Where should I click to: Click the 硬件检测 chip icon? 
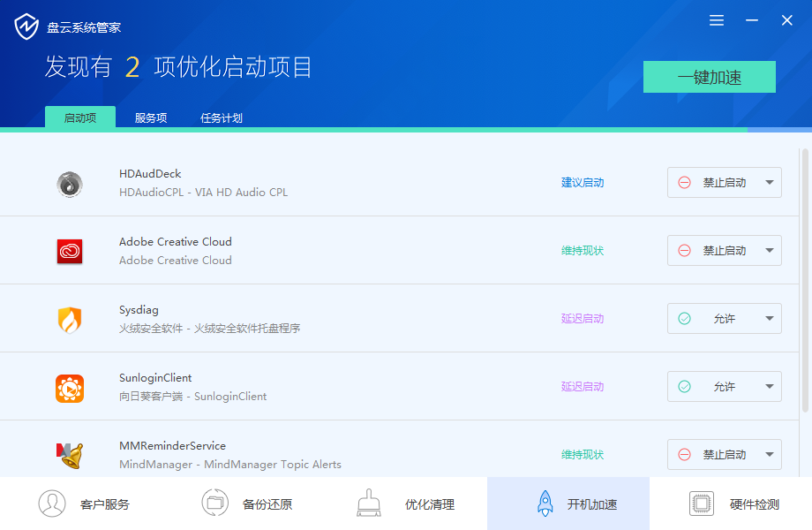click(702, 503)
